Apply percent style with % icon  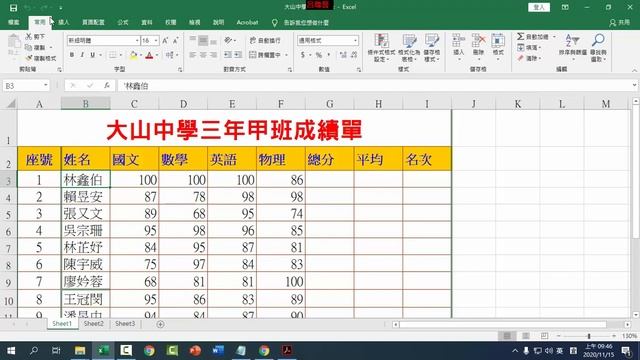coord(319,55)
